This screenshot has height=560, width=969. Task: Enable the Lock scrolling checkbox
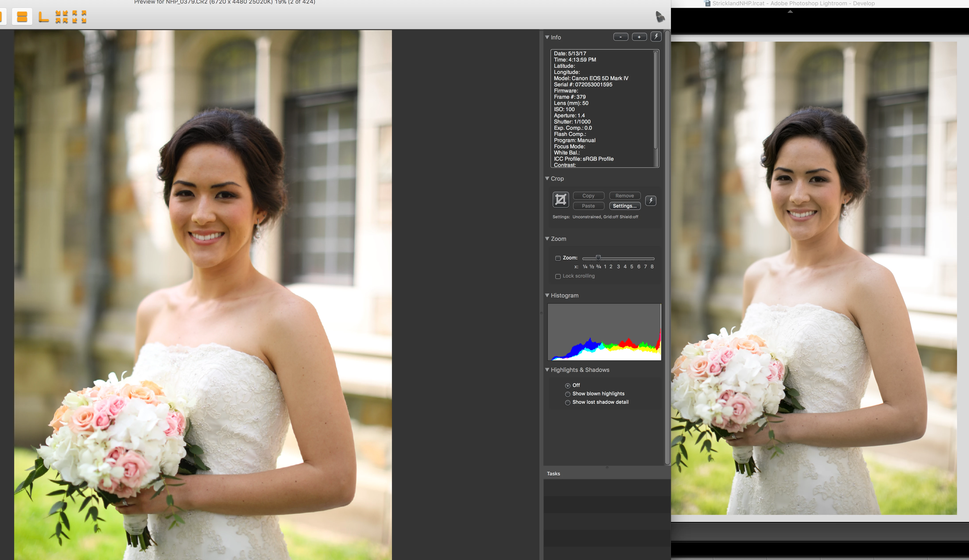(558, 276)
